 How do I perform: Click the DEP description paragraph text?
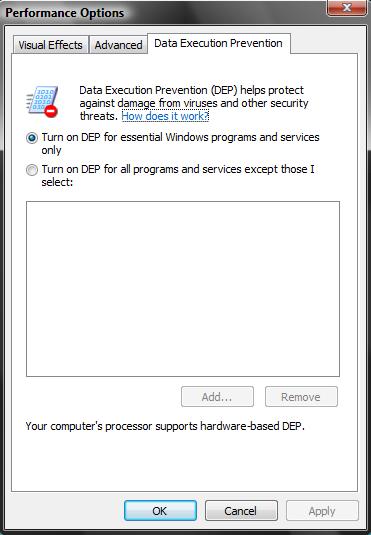194,103
